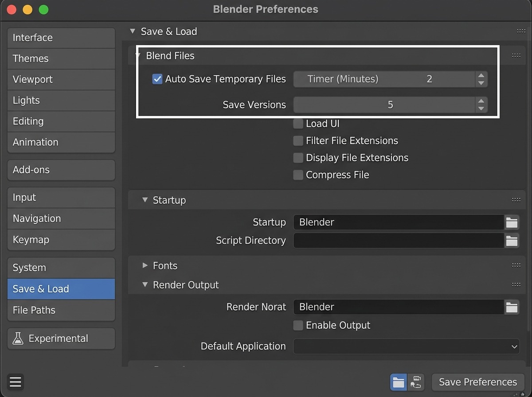Viewport: 532px width, 397px height.
Task: Click the Save & Load panel grip dots
Action: coord(521,31)
